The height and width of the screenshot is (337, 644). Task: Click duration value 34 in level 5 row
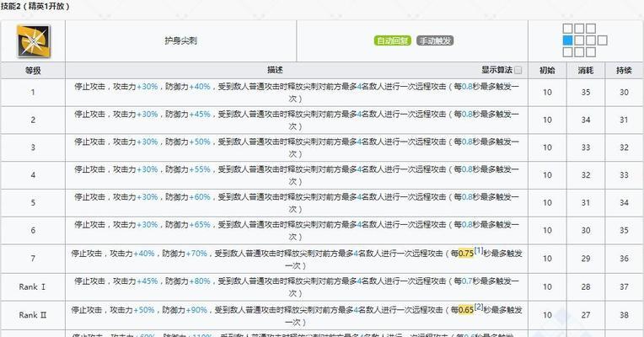click(x=625, y=203)
